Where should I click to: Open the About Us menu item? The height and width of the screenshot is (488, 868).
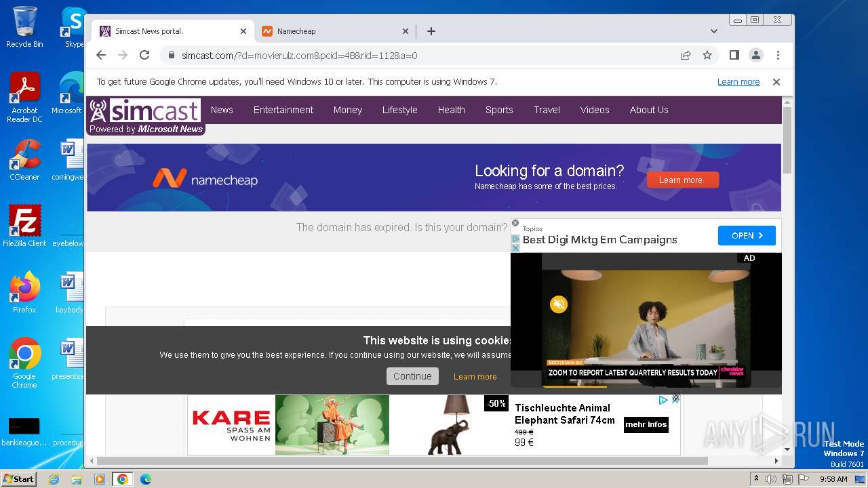click(649, 110)
